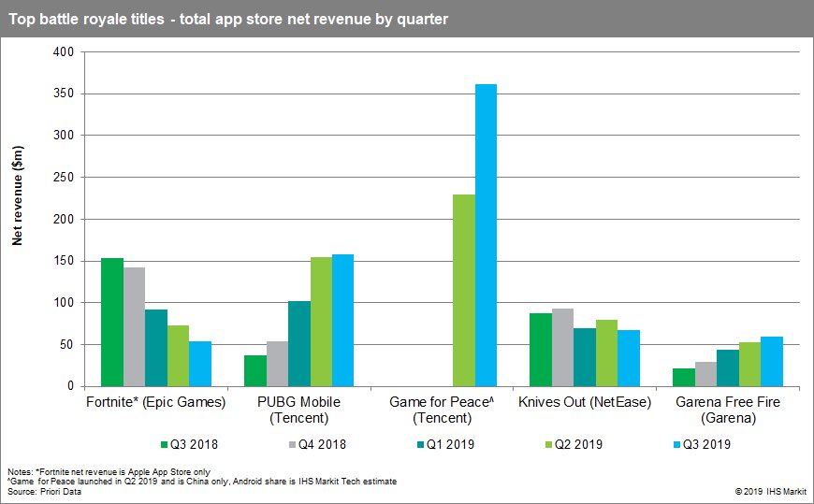The image size is (814, 504).
Task: Click the PUBG Mobile Q1 2019 teal bar
Action: (299, 343)
